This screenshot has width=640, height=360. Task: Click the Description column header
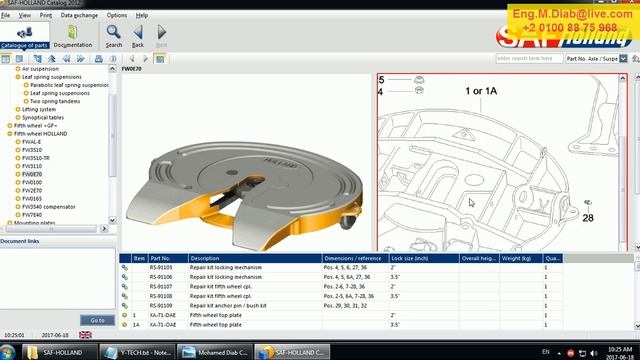[255, 258]
